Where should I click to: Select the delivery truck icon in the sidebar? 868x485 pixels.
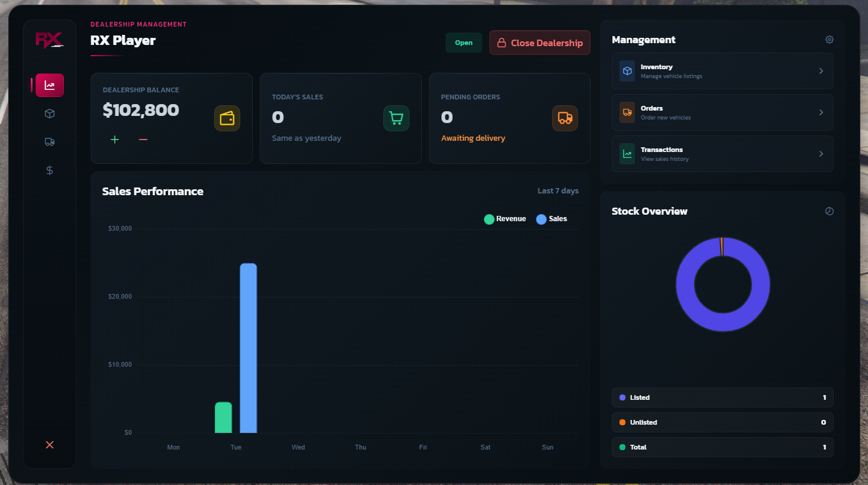49,141
